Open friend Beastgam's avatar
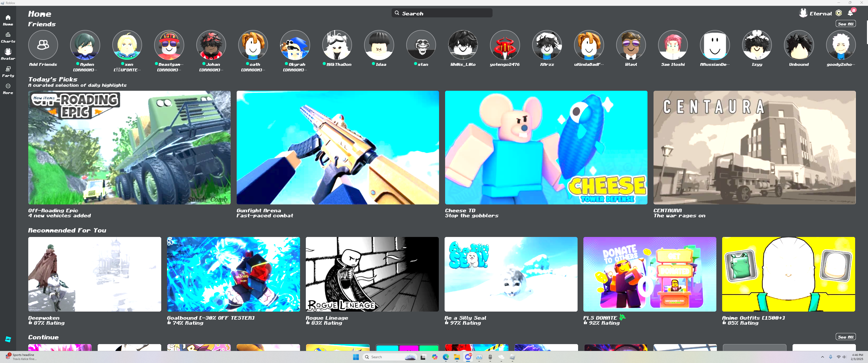Viewport: 868px width, 363px height. pos(169,45)
